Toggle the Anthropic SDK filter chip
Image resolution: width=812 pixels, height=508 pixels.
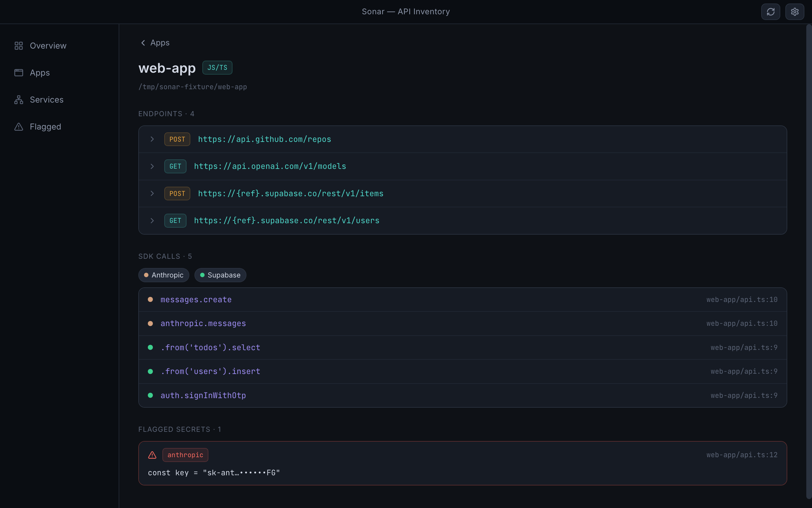coord(164,275)
